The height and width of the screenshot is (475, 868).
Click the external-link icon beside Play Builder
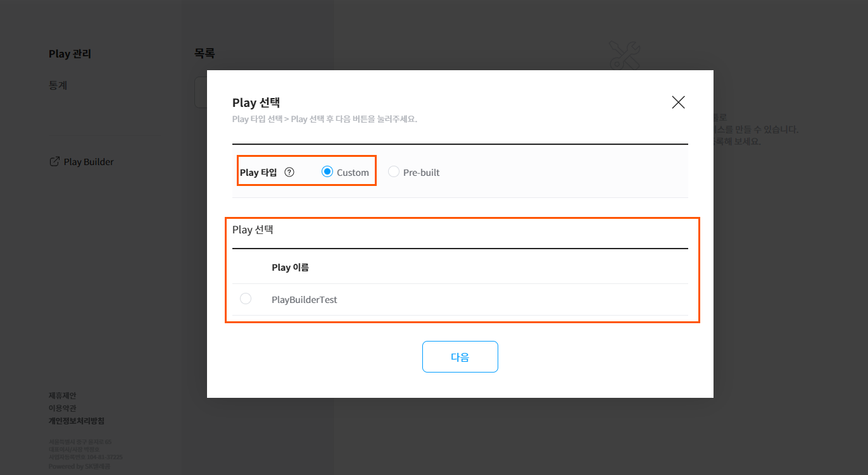coord(54,161)
